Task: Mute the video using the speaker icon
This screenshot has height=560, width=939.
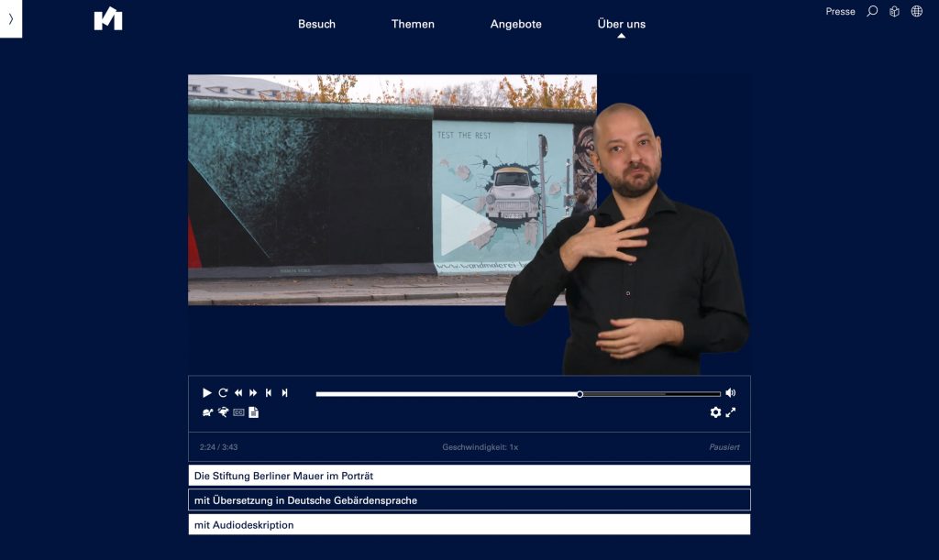Action: [731, 393]
